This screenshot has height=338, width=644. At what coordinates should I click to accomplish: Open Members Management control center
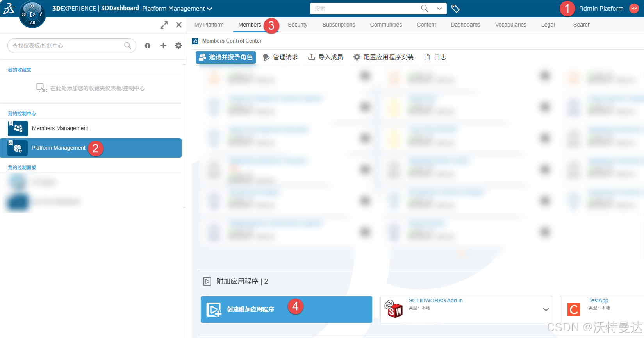point(91,129)
